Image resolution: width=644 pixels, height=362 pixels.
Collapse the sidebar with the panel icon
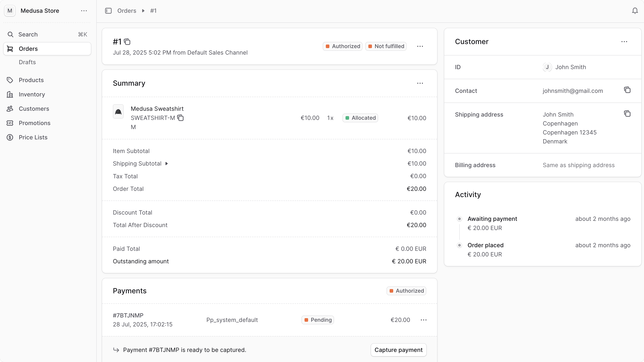(108, 11)
